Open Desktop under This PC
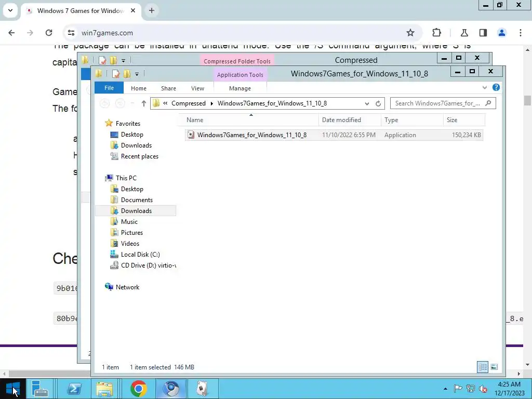The image size is (532, 399). (132, 189)
